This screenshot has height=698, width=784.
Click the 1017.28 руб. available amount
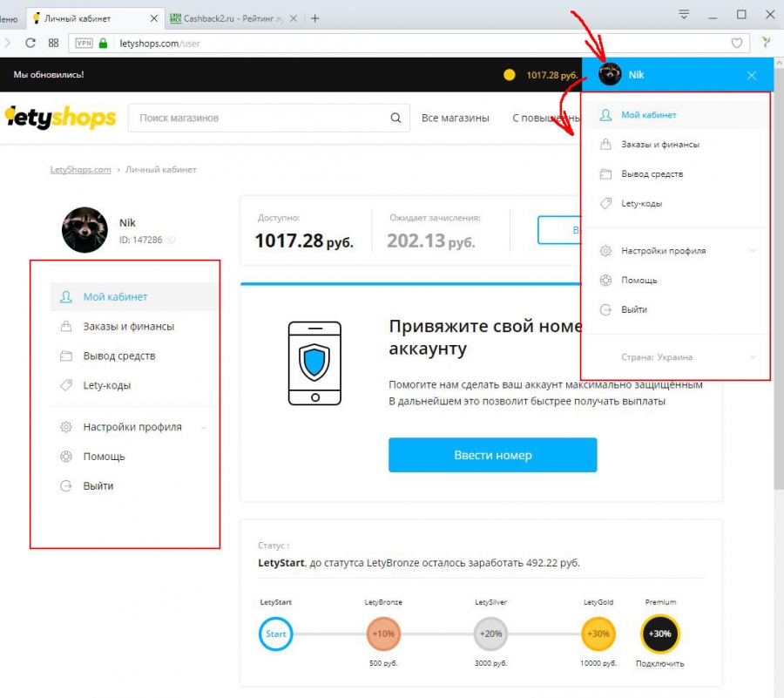coord(305,241)
